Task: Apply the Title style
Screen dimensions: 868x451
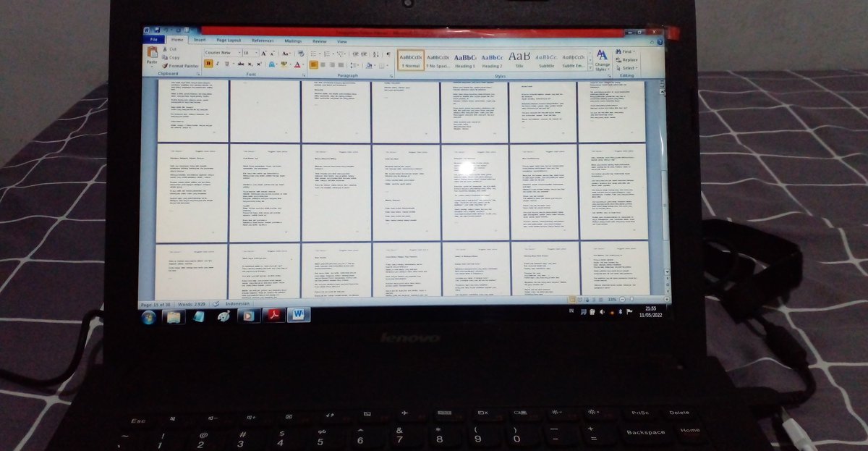Action: 519,60
